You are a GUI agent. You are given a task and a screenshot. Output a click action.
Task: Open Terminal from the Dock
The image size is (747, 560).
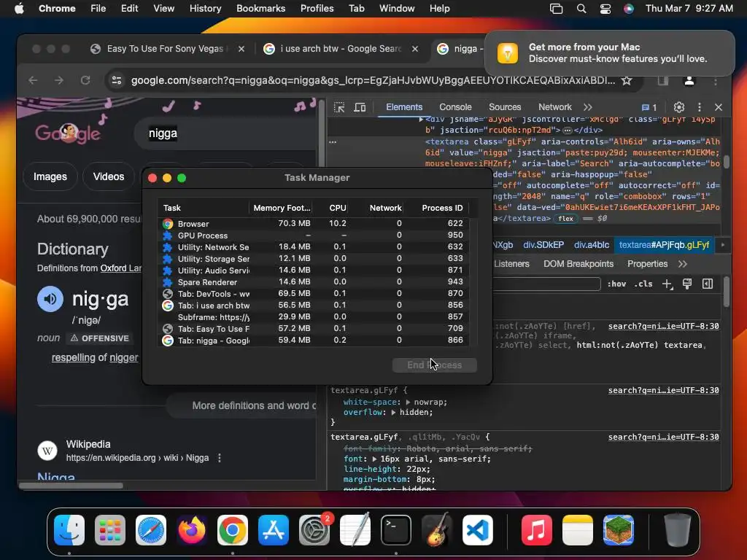pos(396,530)
